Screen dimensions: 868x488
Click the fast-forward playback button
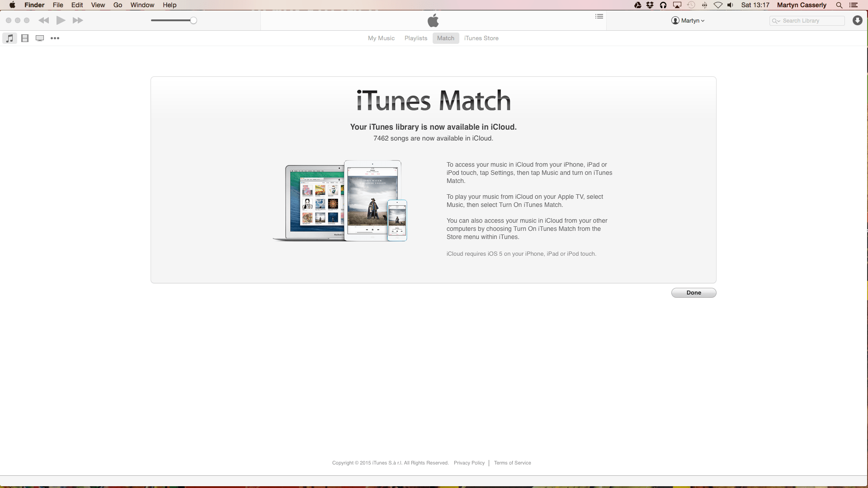click(x=78, y=20)
